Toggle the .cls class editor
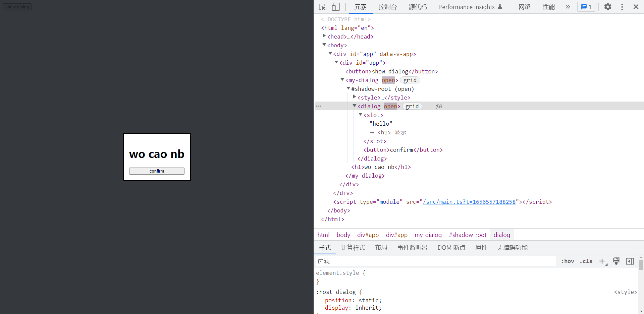 pyautogui.click(x=586, y=261)
